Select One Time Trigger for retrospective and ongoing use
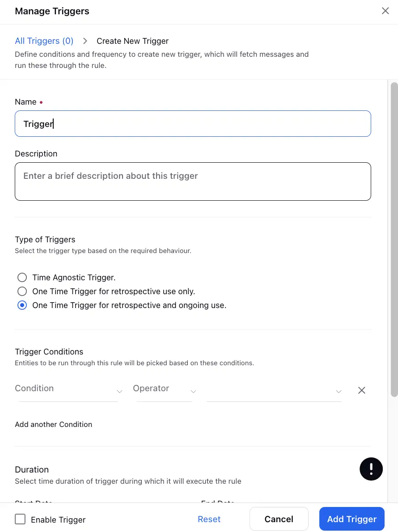This screenshot has height=532, width=398. pyautogui.click(x=22, y=305)
